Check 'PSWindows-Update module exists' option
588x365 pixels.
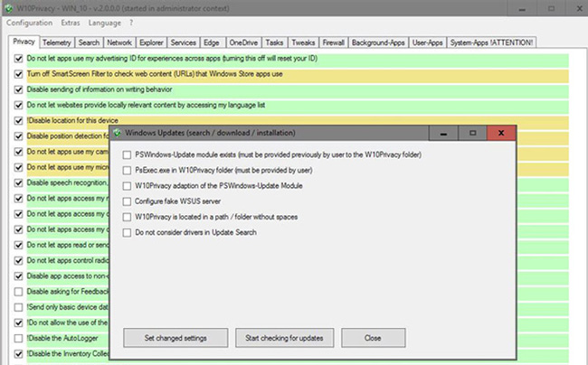(128, 155)
